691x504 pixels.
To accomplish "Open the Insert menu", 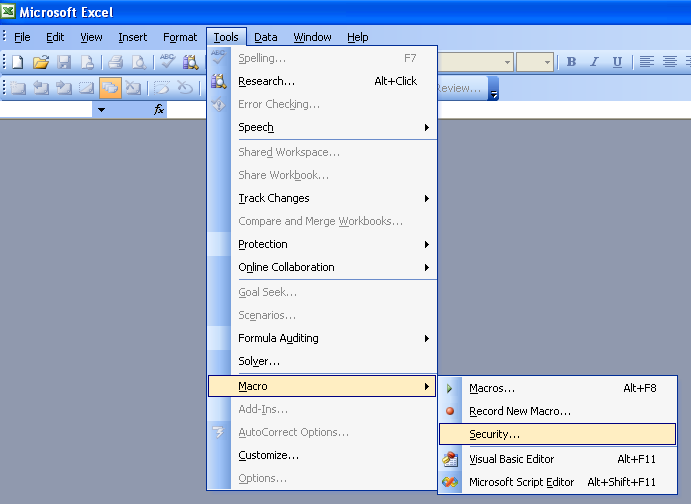I will tap(133, 37).
